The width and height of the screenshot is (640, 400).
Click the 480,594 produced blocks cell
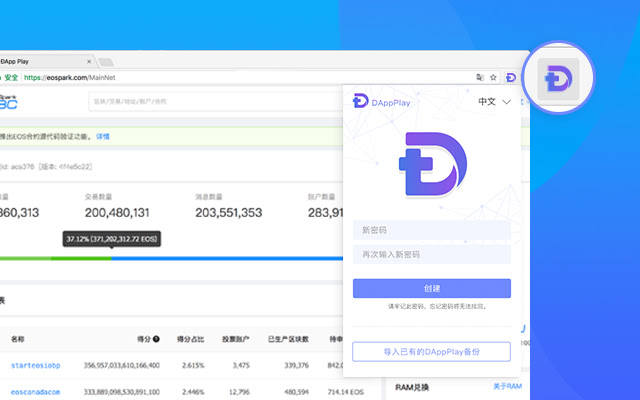click(x=296, y=392)
